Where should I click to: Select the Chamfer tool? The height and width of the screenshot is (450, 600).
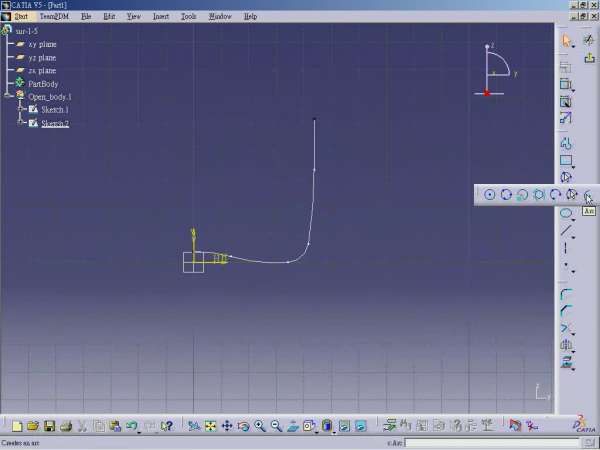[566, 311]
